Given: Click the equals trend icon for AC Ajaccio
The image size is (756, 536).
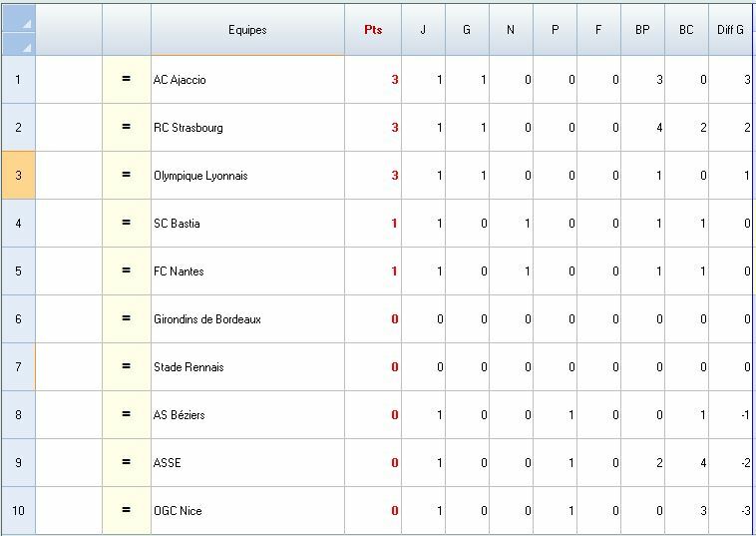Looking at the screenshot, I should click(x=127, y=80).
